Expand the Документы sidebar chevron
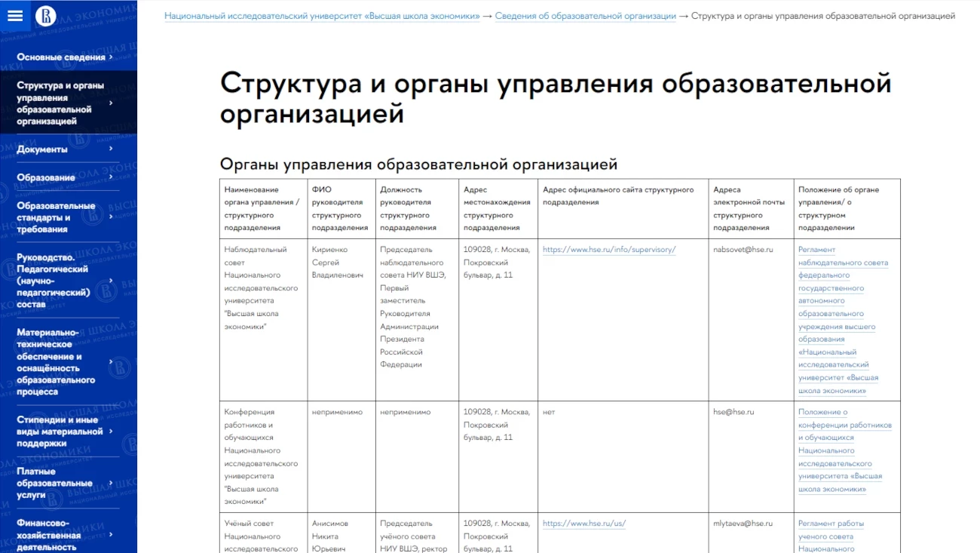Image resolution: width=980 pixels, height=553 pixels. (111, 149)
